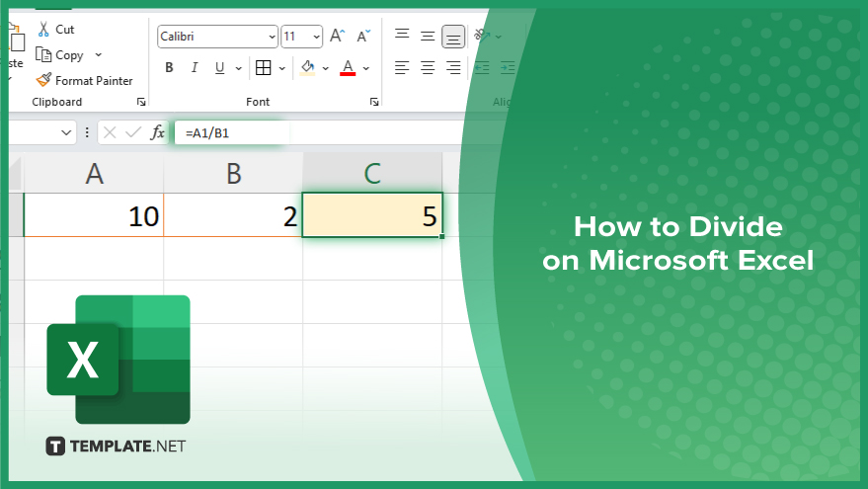Click the Excel logo
The width and height of the screenshot is (868, 489).
[x=118, y=360]
